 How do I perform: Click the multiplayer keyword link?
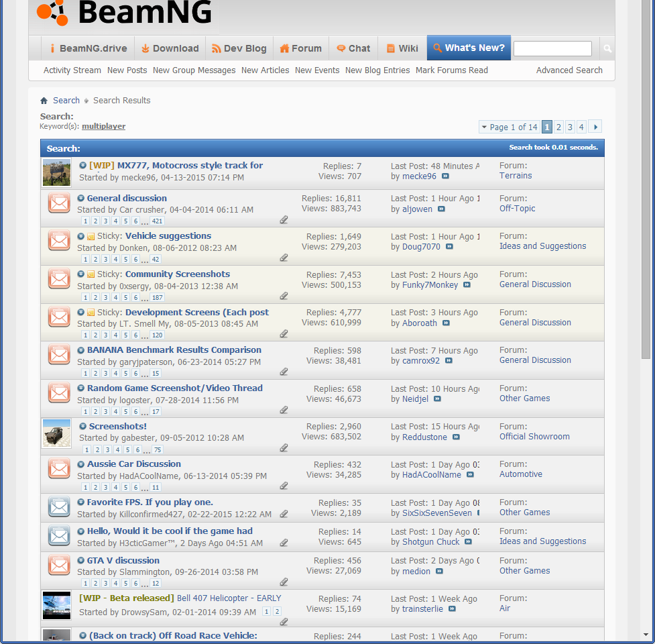[104, 126]
